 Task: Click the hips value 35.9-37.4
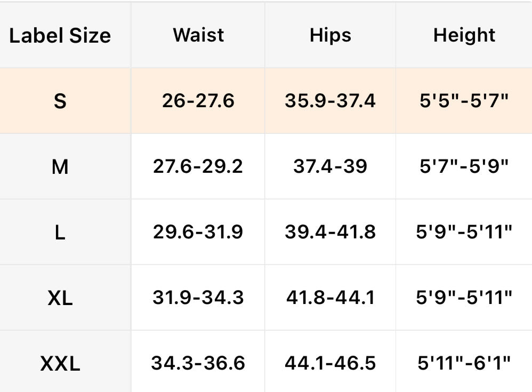(331, 100)
